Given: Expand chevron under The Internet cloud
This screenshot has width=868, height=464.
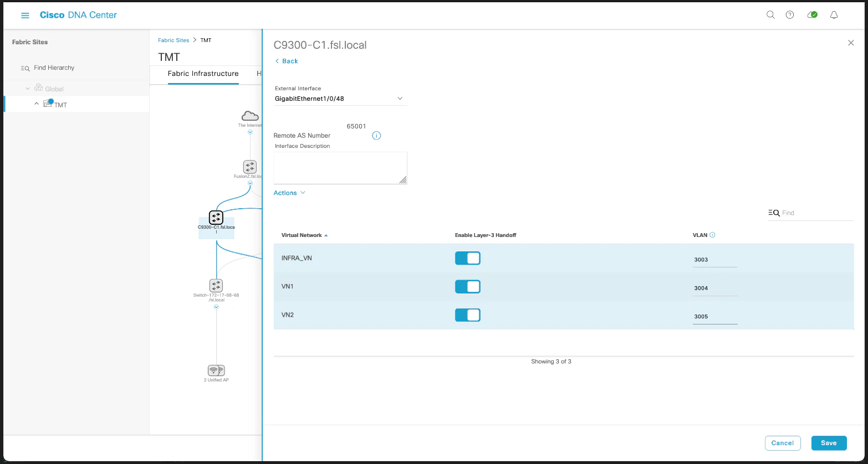Looking at the screenshot, I should click(250, 132).
